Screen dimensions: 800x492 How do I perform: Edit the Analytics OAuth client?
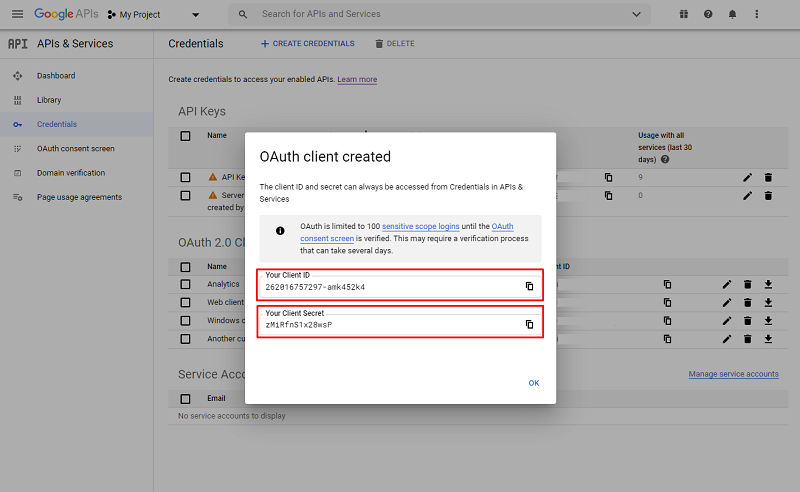[727, 284]
